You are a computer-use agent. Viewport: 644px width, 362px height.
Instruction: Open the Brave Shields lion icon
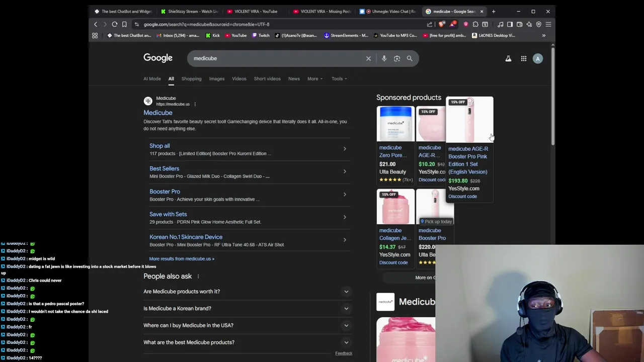pos(441,24)
